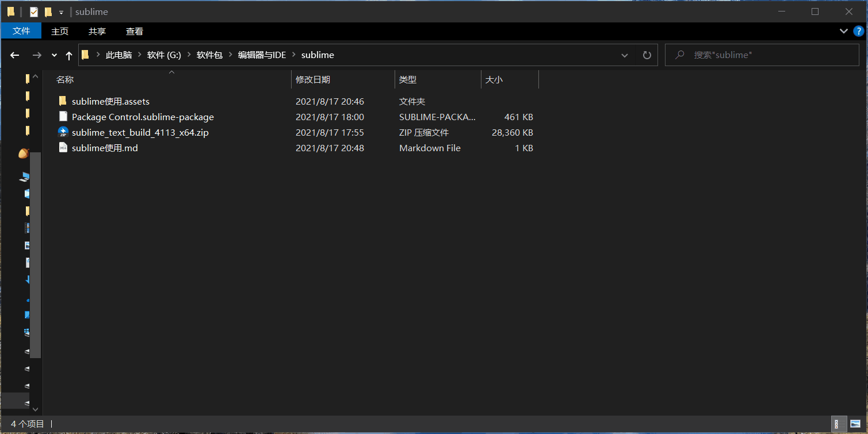Viewport: 868px width, 434px height.
Task: Click the 461 KB size cell
Action: coord(519,117)
